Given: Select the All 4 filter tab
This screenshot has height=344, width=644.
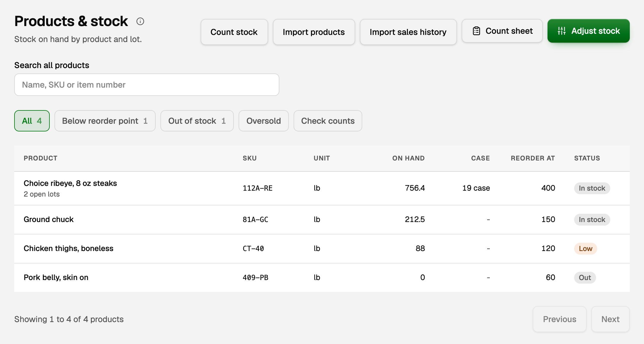Looking at the screenshot, I should pyautogui.click(x=32, y=121).
